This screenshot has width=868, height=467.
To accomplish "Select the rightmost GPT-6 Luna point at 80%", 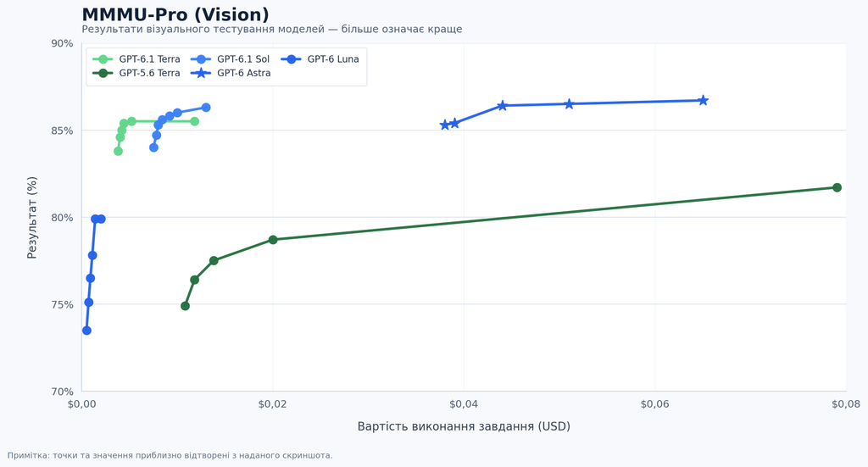I will [101, 220].
